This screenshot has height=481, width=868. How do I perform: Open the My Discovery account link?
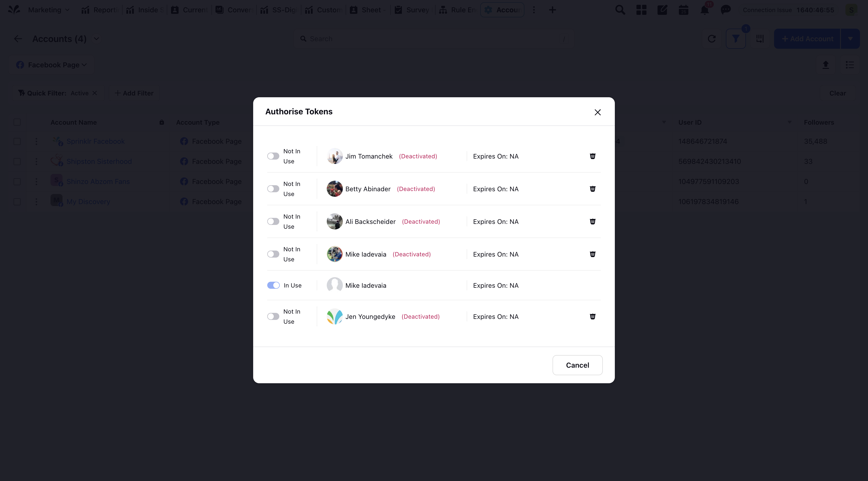pos(88,202)
